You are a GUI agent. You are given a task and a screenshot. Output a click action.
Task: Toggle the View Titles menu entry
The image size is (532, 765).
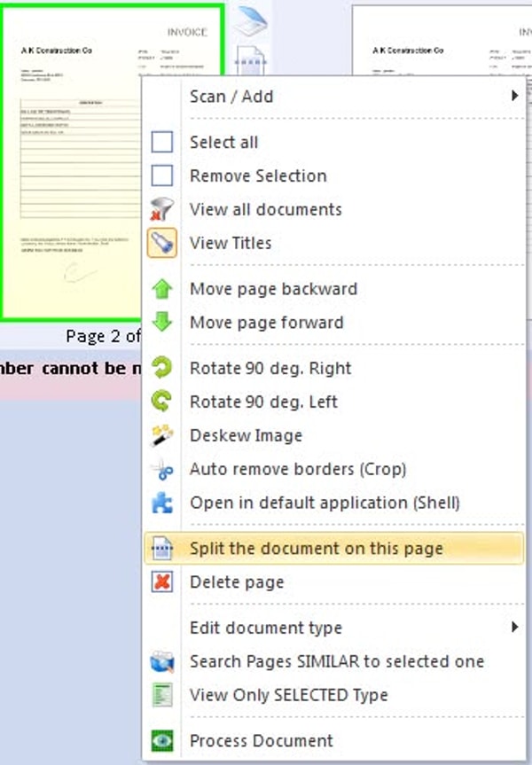(x=334, y=243)
